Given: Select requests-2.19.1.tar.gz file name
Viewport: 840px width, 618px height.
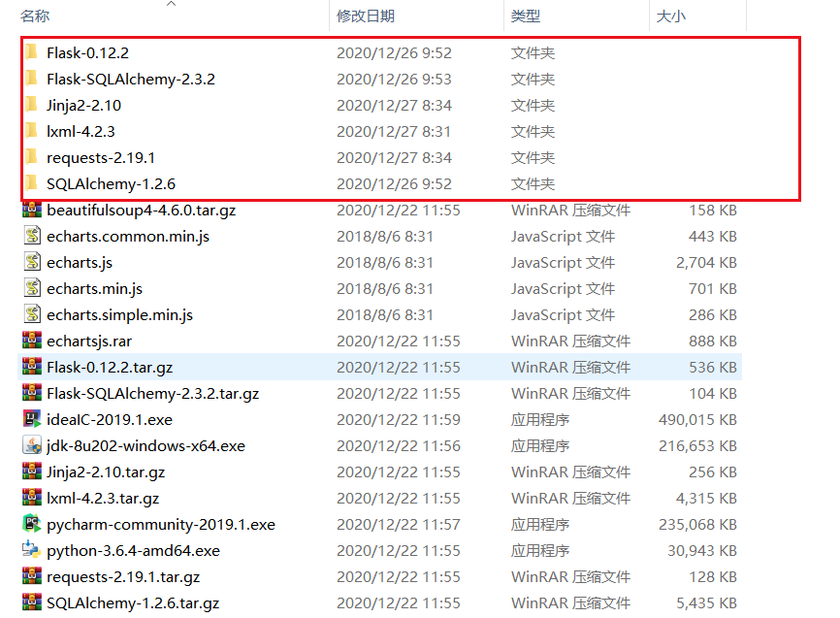Looking at the screenshot, I should pyautogui.click(x=123, y=577).
